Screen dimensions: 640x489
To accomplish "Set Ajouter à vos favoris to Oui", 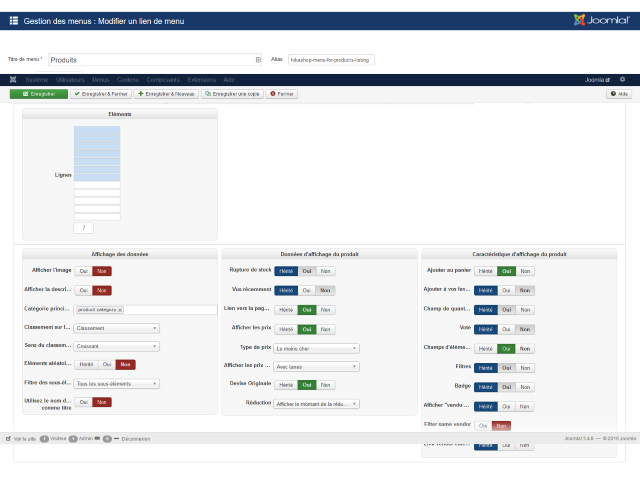I will (x=506, y=290).
